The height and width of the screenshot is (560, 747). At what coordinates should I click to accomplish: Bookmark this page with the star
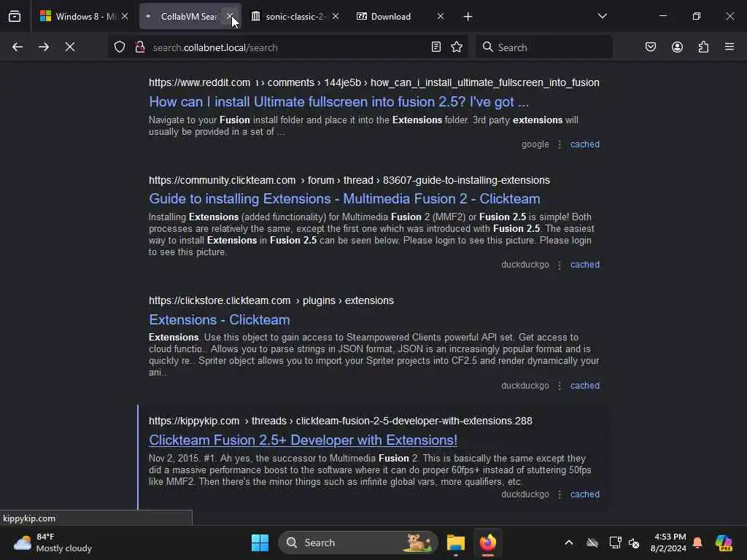click(x=457, y=47)
